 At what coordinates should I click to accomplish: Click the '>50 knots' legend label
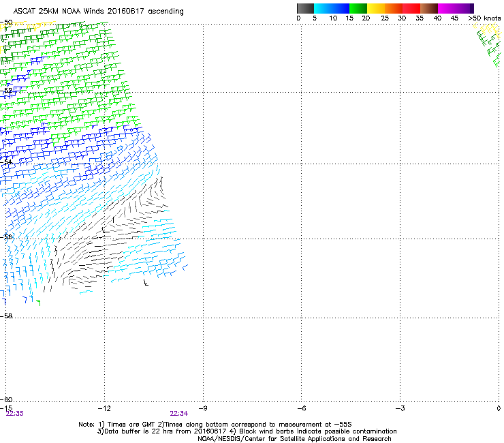[484, 18]
